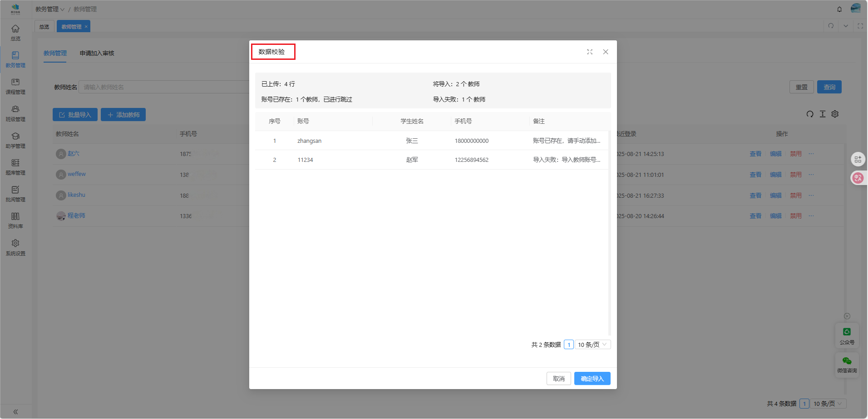Click the 取消 button

558,379
